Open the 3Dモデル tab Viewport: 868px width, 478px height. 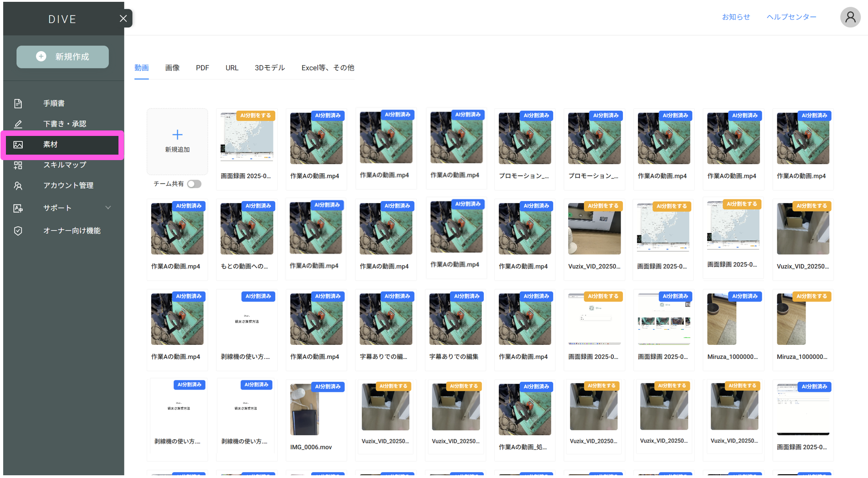click(269, 68)
